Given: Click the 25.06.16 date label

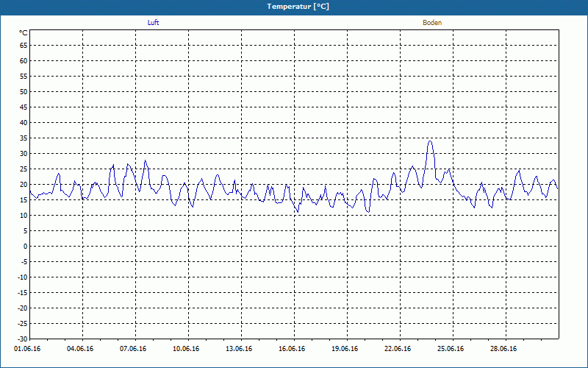Looking at the screenshot, I should pyautogui.click(x=451, y=349).
